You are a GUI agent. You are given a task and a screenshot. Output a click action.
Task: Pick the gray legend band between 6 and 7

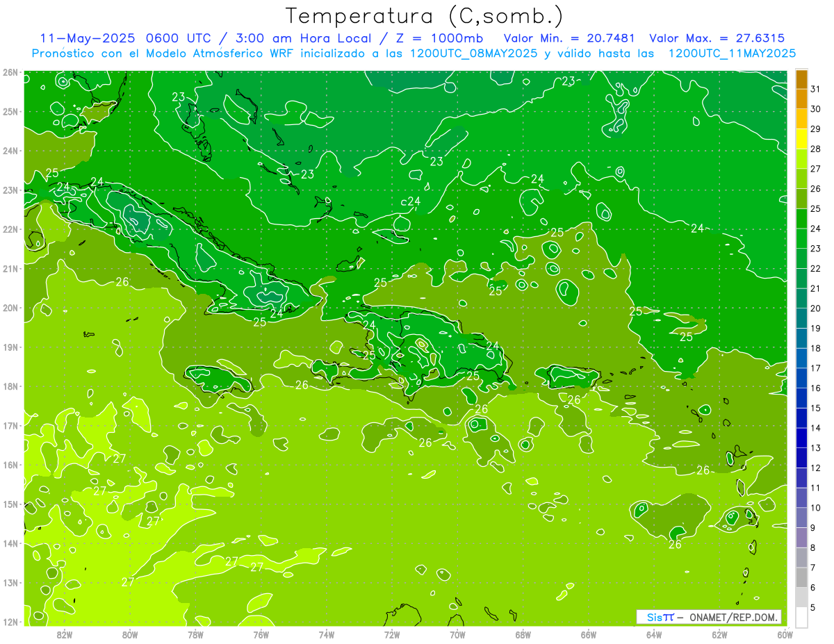[801, 577]
